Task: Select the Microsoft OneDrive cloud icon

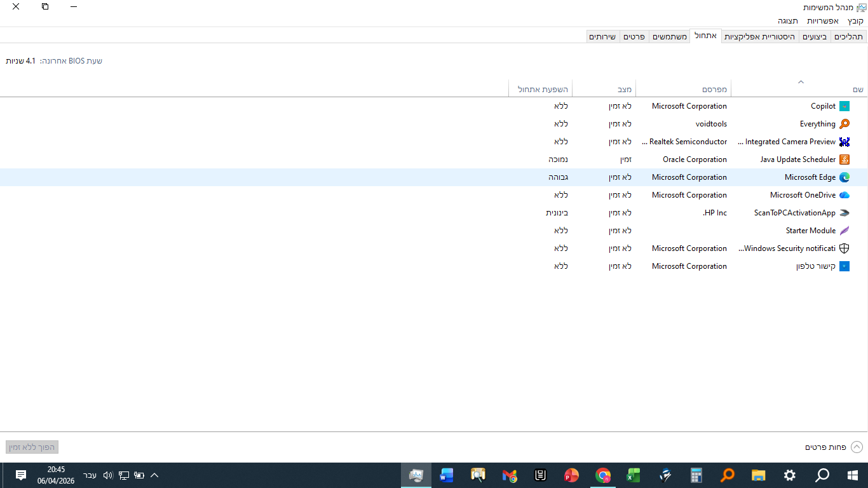Action: [x=844, y=195]
